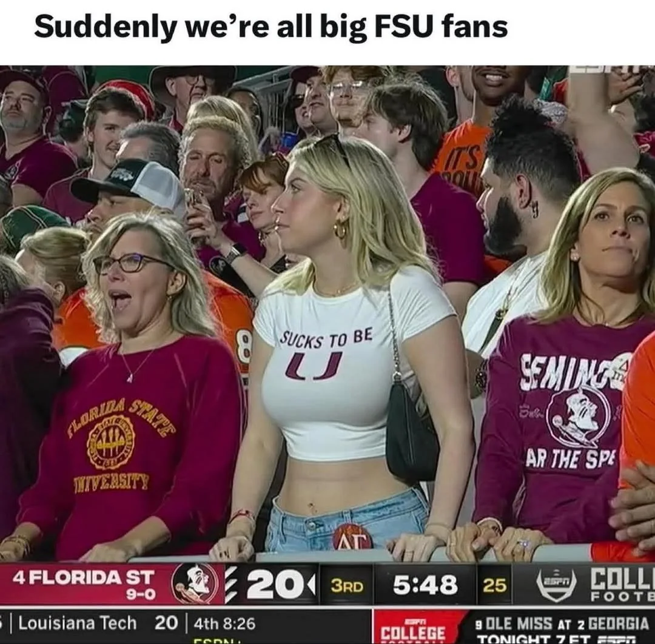Click the timeout indicator stripes beside score

point(232,584)
